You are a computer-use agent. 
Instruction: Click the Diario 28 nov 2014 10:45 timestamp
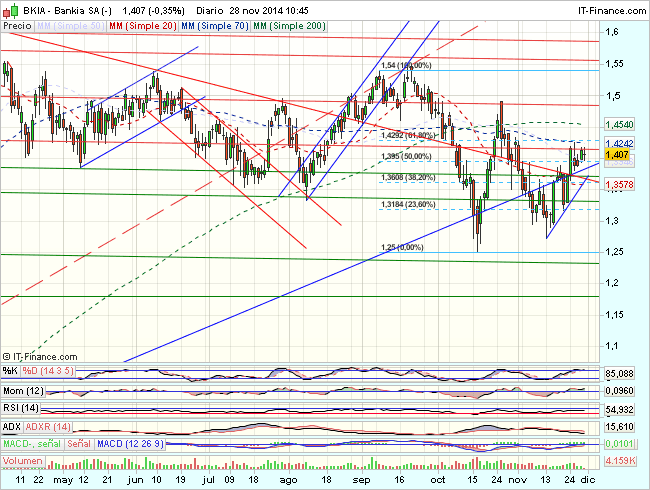252,10
